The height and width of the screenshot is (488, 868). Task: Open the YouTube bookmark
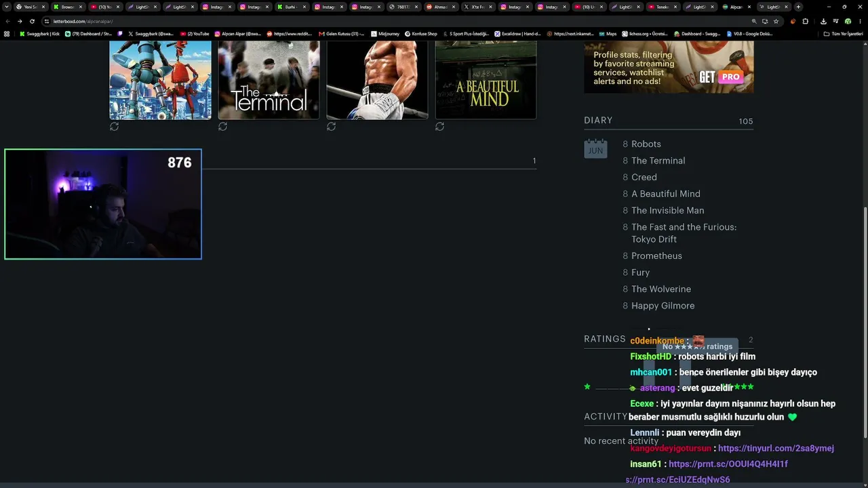pos(195,33)
